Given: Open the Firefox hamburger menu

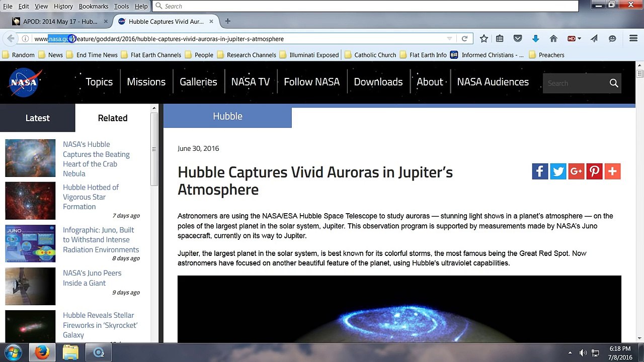Looking at the screenshot, I should pyautogui.click(x=633, y=39).
